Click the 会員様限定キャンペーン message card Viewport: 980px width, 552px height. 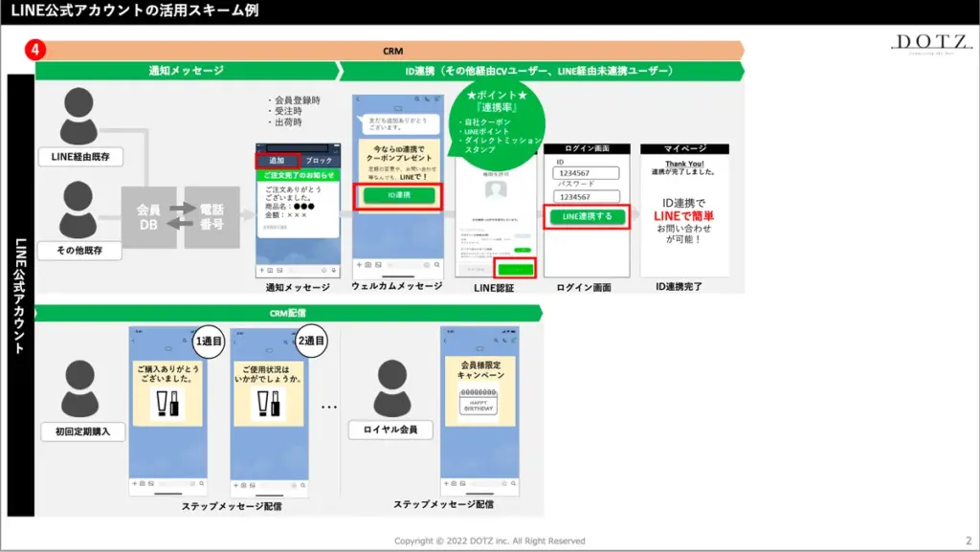click(480, 391)
